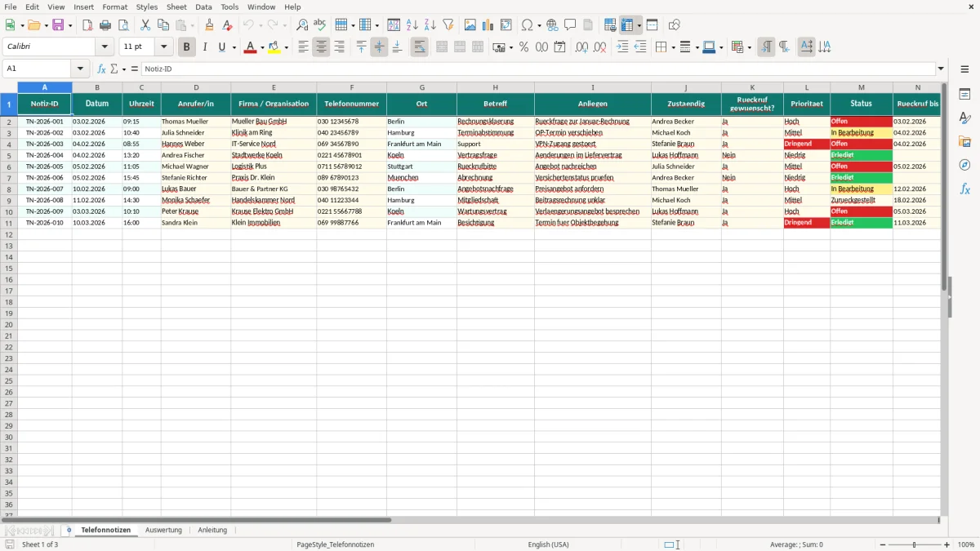Open the Data menu
Viewport: 980px width, 551px height.
pyautogui.click(x=203, y=7)
